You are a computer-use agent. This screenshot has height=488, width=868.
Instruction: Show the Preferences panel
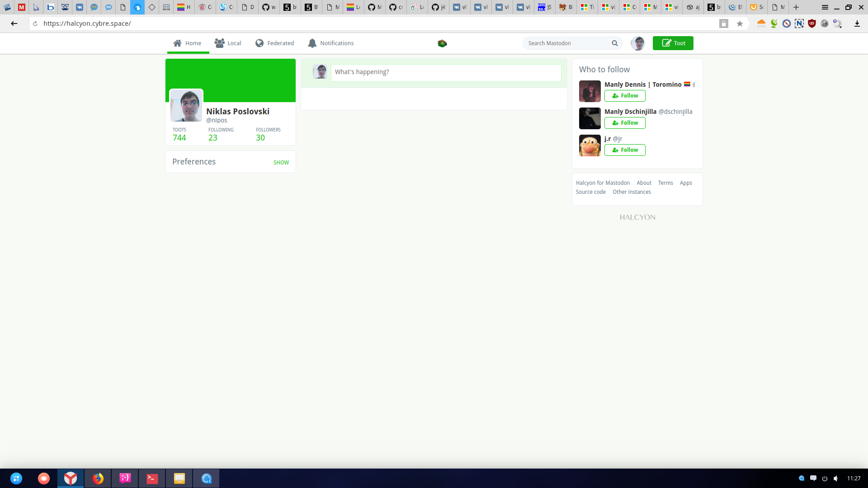coord(281,163)
